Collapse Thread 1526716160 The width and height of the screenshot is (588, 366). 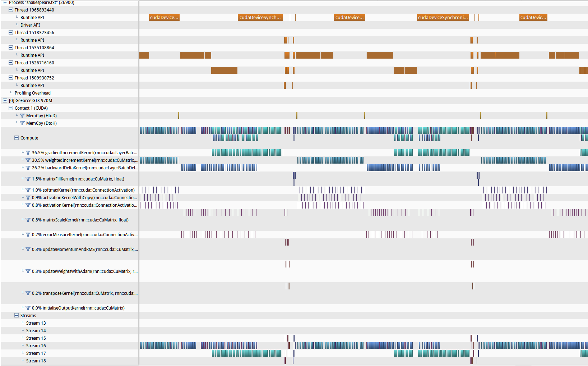pos(11,63)
